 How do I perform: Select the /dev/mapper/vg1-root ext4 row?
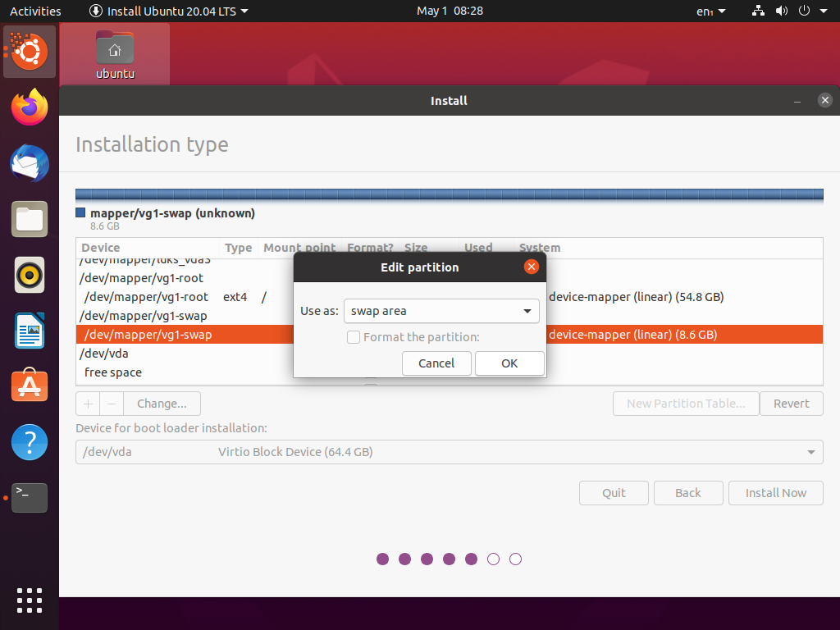pyautogui.click(x=449, y=297)
